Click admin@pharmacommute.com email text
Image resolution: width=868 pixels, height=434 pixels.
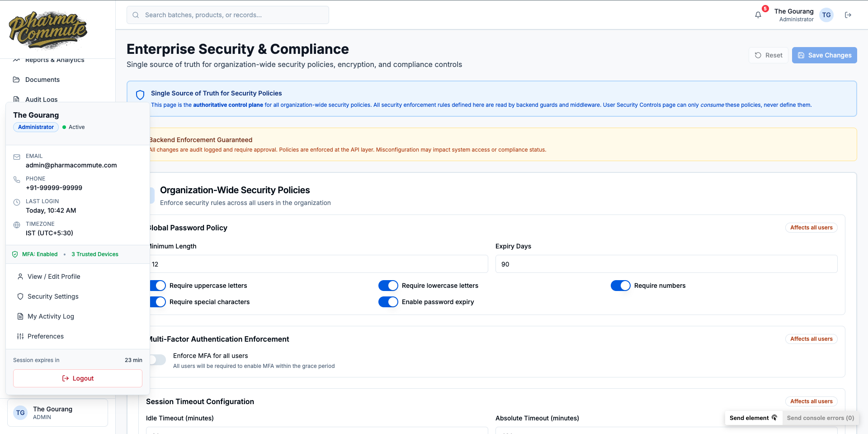pos(71,165)
